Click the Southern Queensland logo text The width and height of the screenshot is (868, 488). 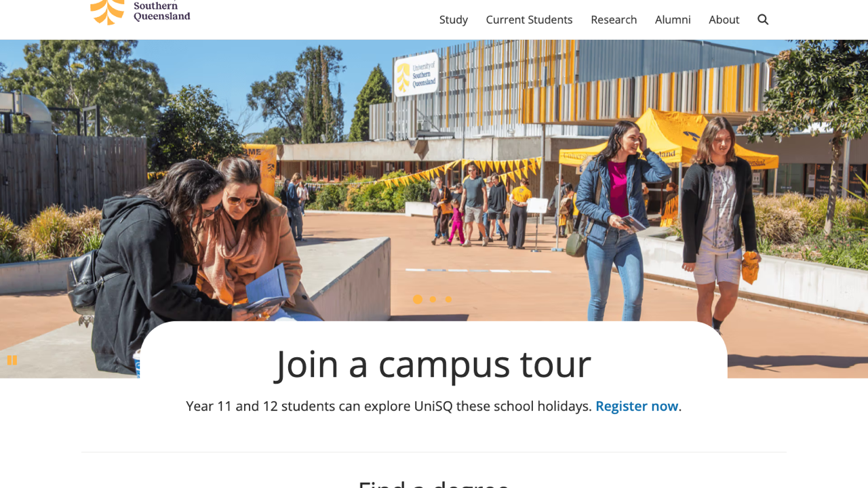coord(162,11)
